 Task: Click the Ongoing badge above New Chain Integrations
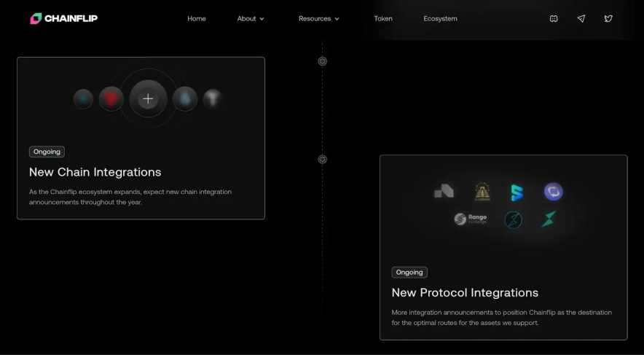coord(47,152)
